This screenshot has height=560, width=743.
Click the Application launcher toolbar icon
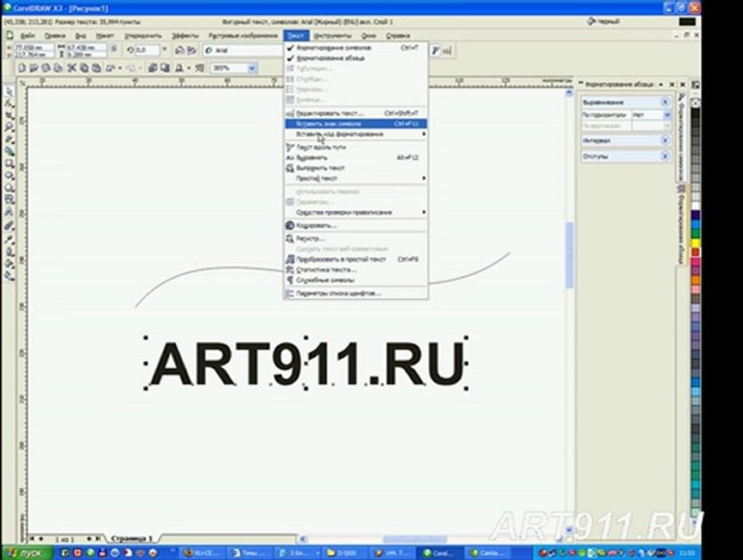[x=179, y=68]
